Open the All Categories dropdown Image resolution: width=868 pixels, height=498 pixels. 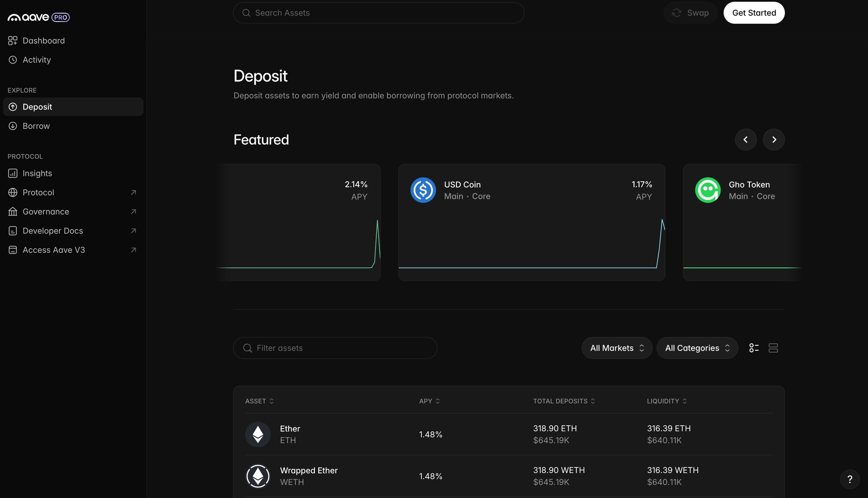pyautogui.click(x=697, y=348)
